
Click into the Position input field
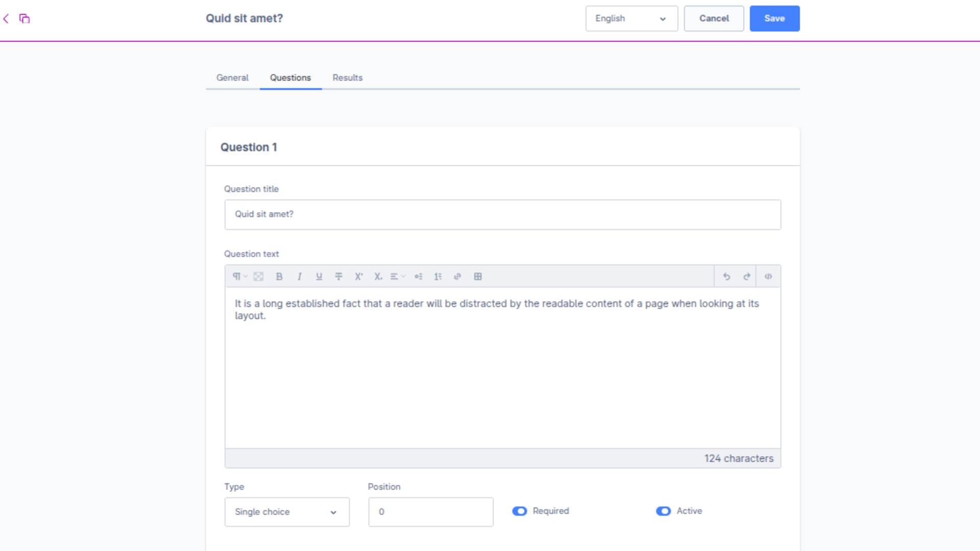click(x=431, y=512)
